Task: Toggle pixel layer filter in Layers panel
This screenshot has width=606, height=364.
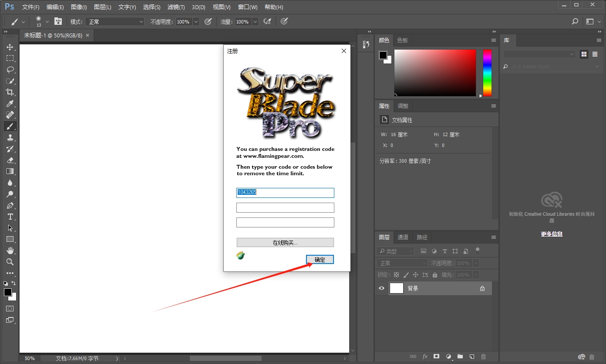Action: 423,251
